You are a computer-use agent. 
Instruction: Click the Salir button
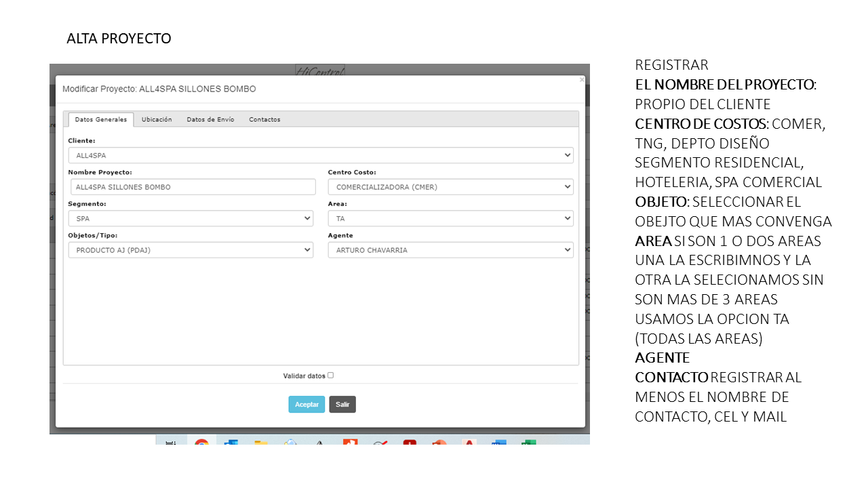tap(342, 405)
